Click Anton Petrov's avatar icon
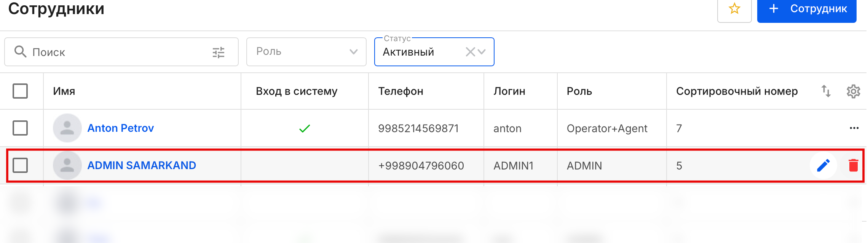868x243 pixels. click(x=67, y=128)
